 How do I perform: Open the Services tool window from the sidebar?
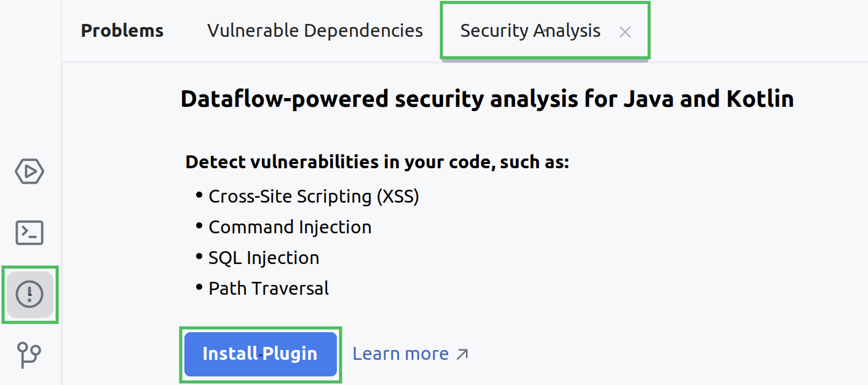[x=29, y=171]
